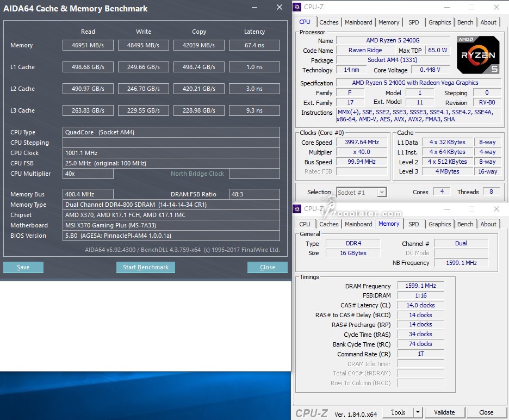The width and height of the screenshot is (509, 420).
Task: Click the Command Rate value 1T
Action: 420,354
